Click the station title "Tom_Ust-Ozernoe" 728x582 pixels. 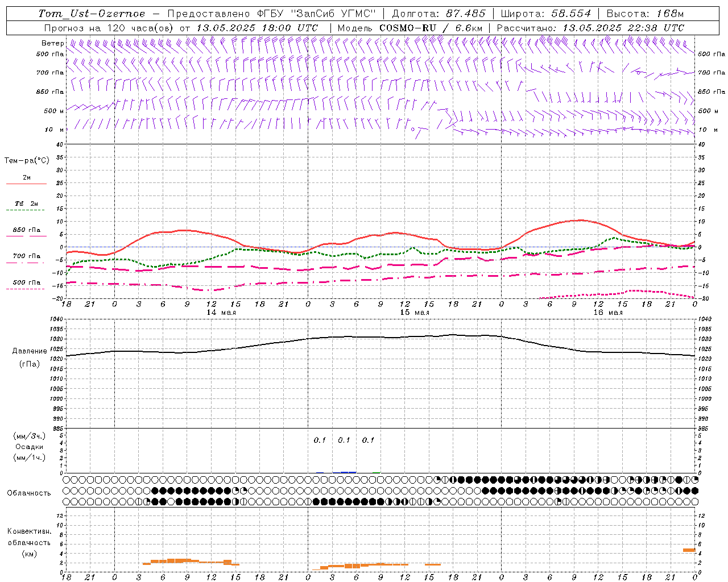[92, 14]
